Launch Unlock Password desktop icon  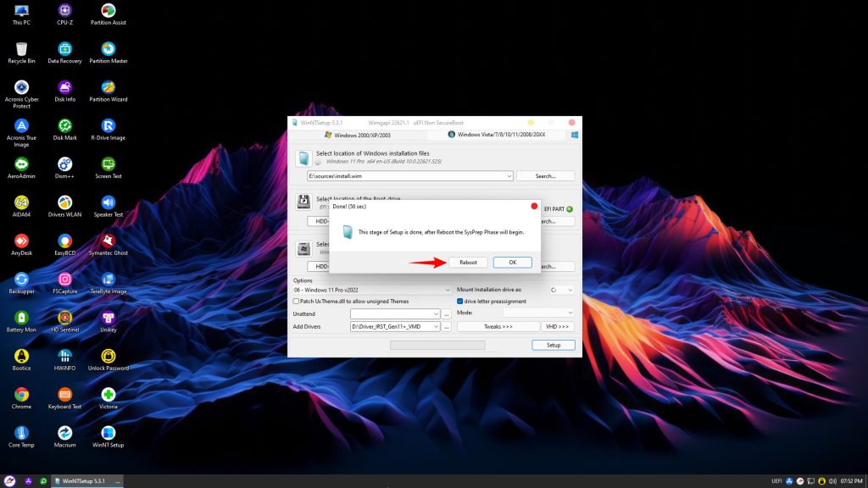[x=108, y=359]
